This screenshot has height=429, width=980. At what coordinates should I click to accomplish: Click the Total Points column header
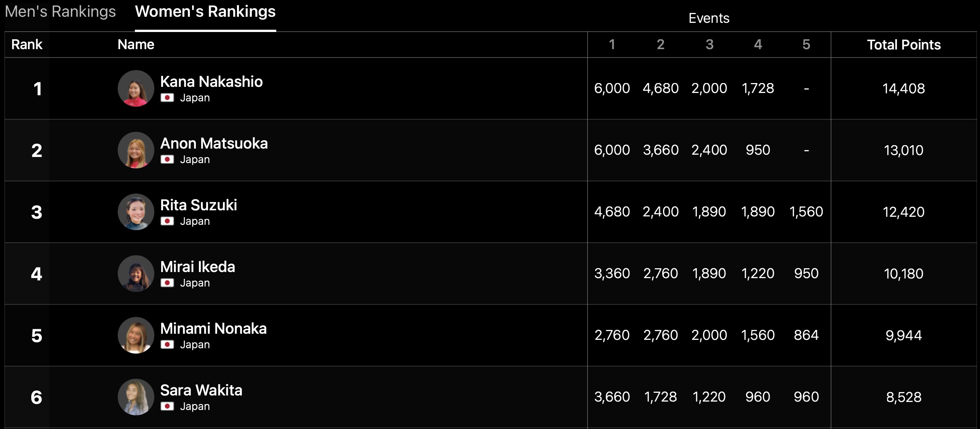pos(904,45)
